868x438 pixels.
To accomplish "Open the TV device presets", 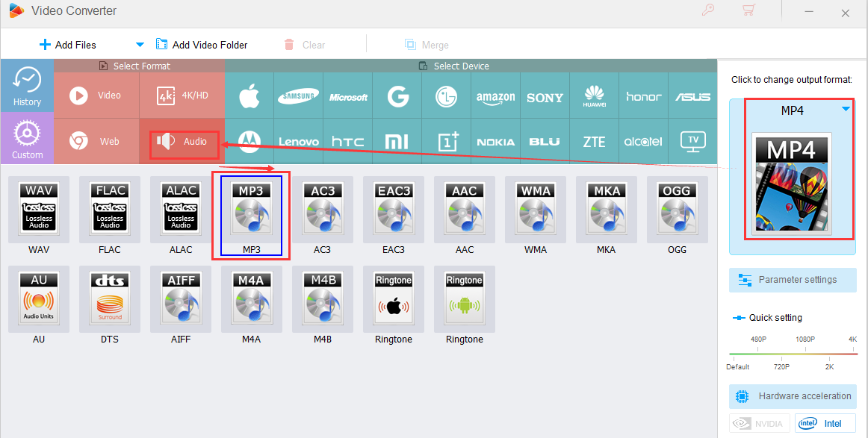I will pos(692,142).
